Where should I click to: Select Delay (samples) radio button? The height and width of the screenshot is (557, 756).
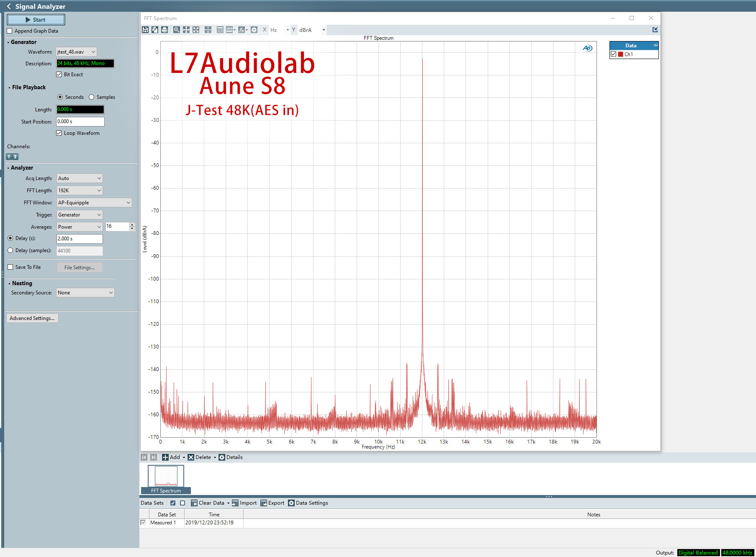click(x=10, y=250)
